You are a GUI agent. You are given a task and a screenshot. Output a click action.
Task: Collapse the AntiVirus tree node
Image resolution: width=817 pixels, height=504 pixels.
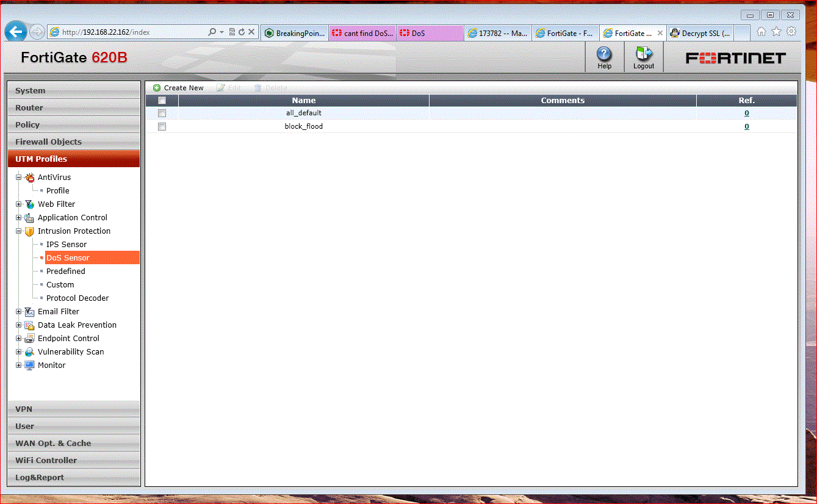coord(19,178)
